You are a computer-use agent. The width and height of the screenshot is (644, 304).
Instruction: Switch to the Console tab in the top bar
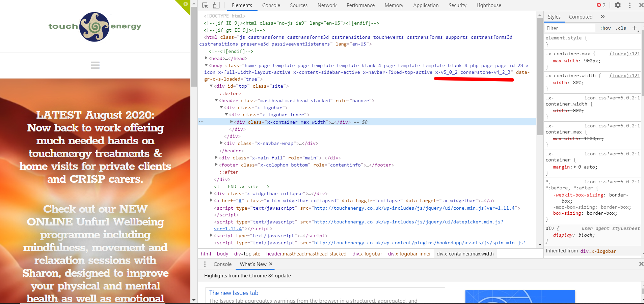271,5
